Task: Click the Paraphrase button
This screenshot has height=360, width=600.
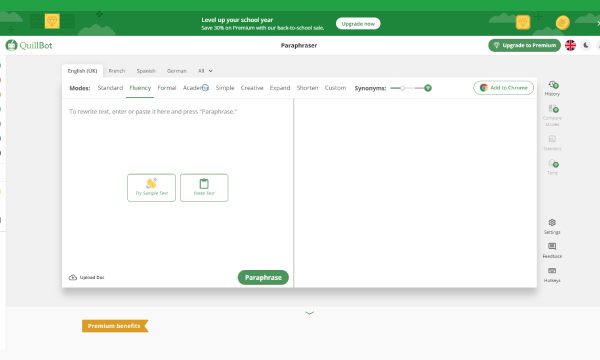Action: click(263, 277)
